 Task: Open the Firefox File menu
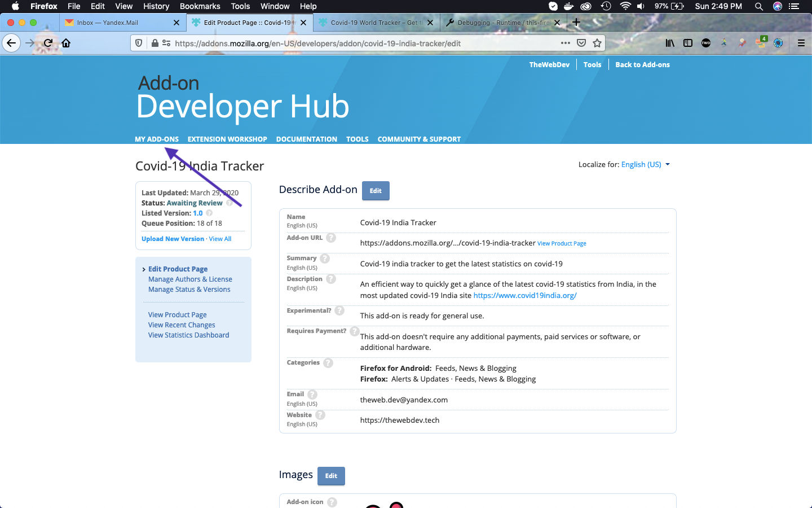[x=74, y=6]
